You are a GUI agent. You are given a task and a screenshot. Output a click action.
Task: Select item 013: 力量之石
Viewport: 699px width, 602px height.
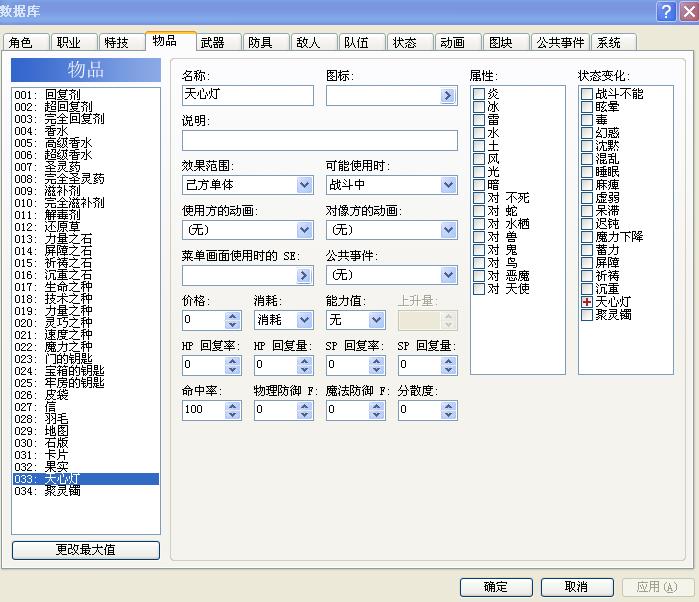[86, 239]
